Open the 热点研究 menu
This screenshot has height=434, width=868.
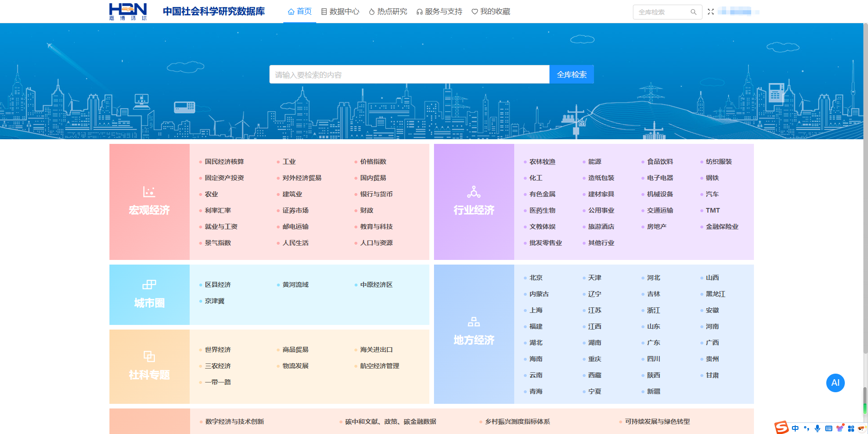388,12
